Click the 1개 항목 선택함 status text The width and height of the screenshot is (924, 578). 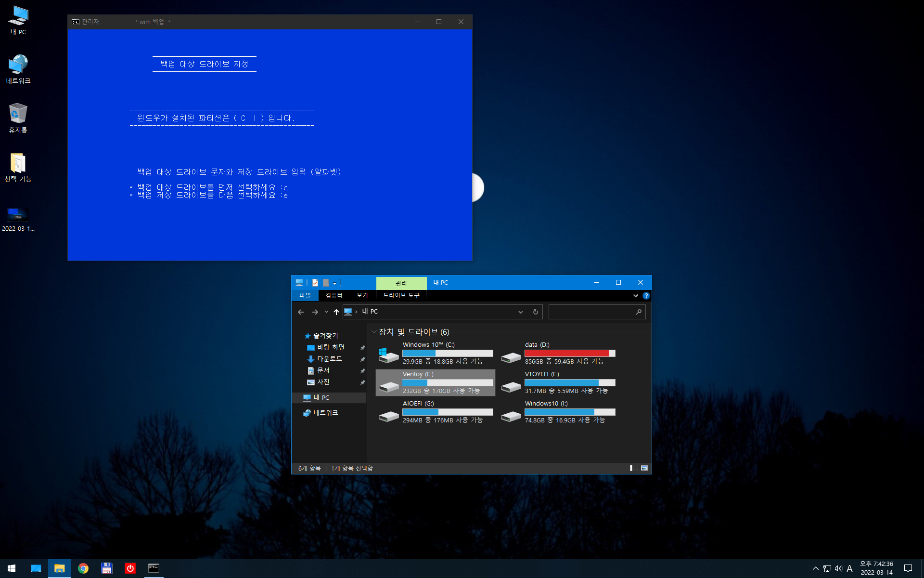pyautogui.click(x=352, y=468)
